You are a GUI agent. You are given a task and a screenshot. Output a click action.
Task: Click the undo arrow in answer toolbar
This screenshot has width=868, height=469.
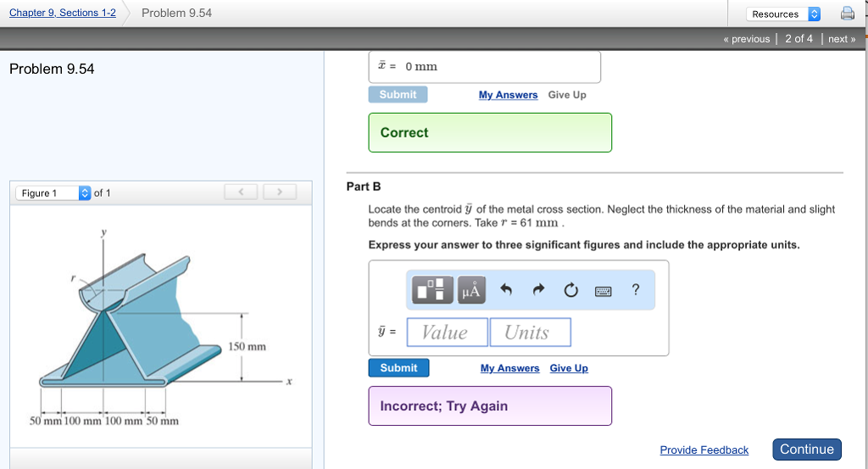507,290
